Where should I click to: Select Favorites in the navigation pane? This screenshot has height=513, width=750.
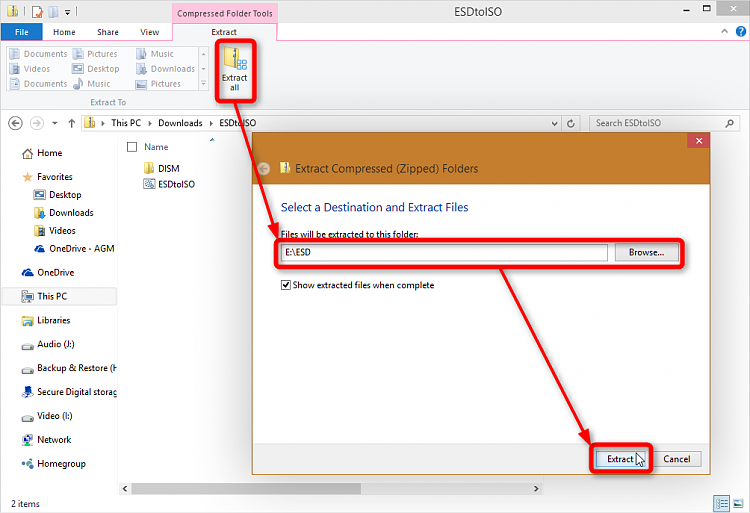(x=47, y=177)
